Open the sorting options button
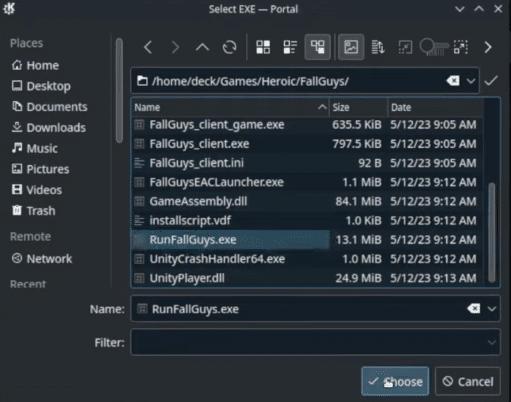 click(x=378, y=47)
